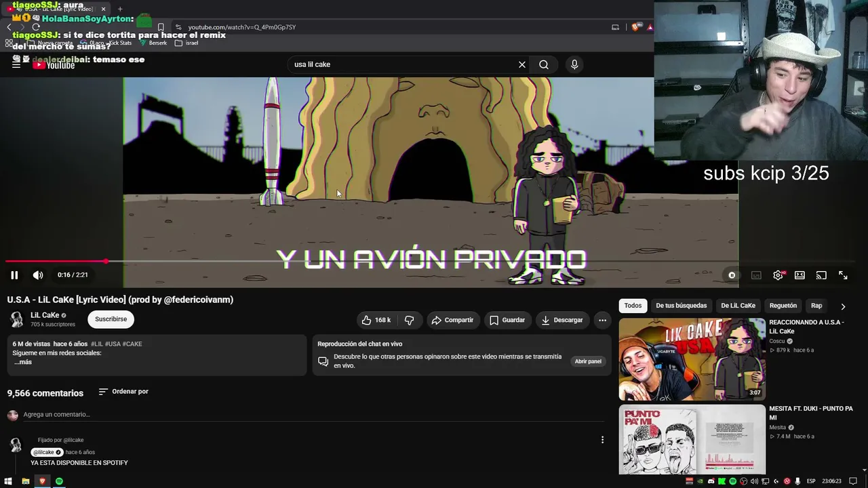Switch to theater mode
This screenshot has height=488, width=868.
pyautogui.click(x=800, y=275)
